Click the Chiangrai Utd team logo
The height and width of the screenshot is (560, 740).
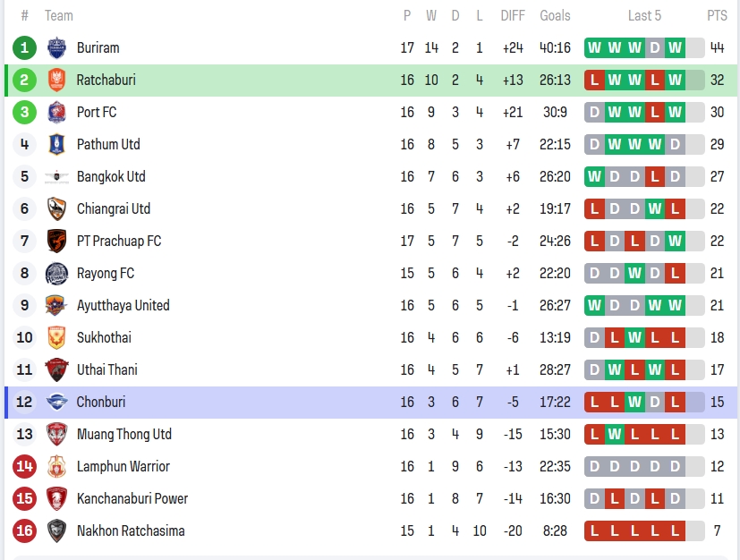56,208
